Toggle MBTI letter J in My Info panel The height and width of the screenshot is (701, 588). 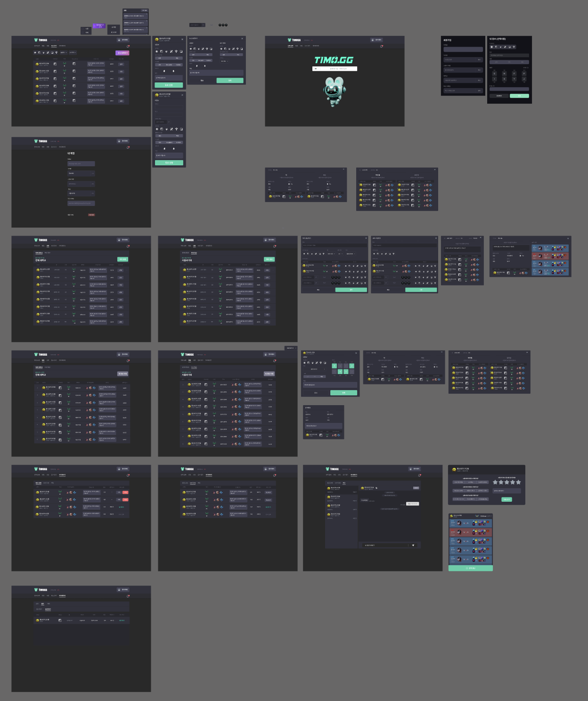pos(524,79)
